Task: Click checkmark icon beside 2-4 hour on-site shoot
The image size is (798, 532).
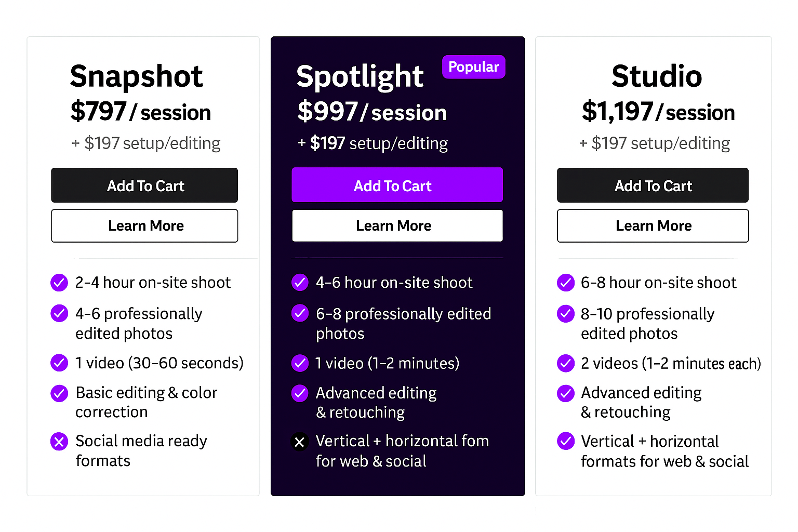Action: pos(59,283)
